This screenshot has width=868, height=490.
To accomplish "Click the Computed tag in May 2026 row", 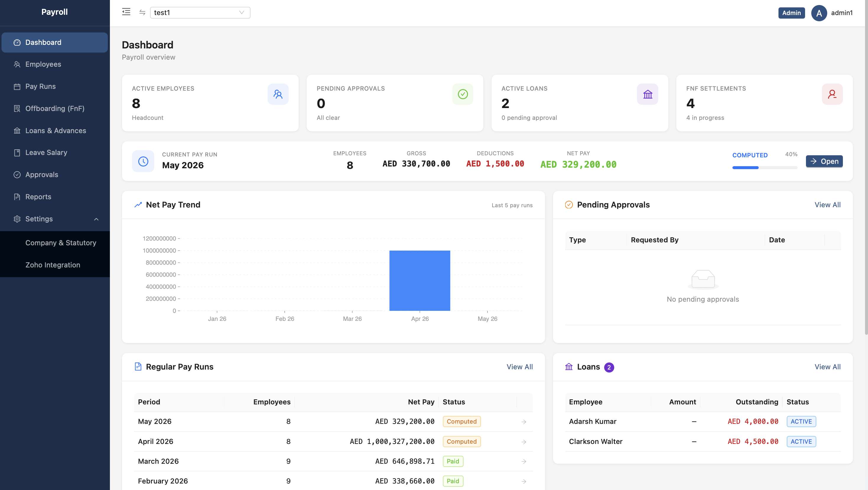I will [462, 422].
